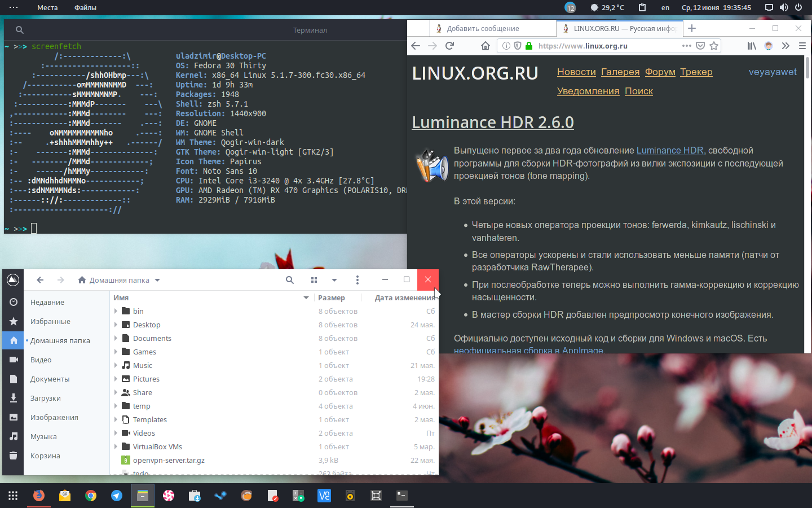Expand the Documents folder

click(x=116, y=338)
